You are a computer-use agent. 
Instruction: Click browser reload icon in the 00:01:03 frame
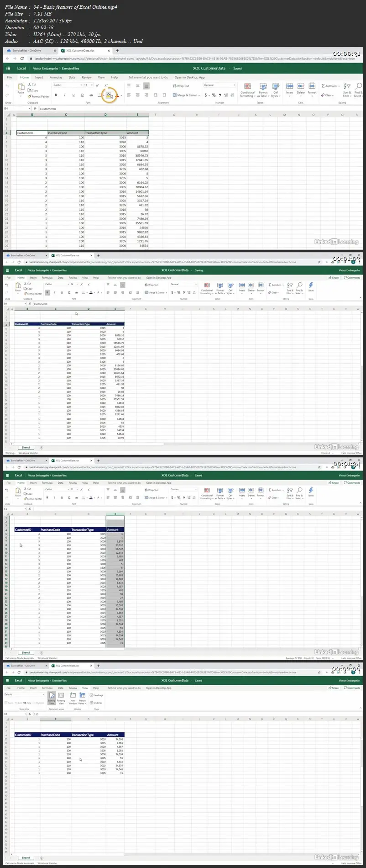click(x=19, y=262)
